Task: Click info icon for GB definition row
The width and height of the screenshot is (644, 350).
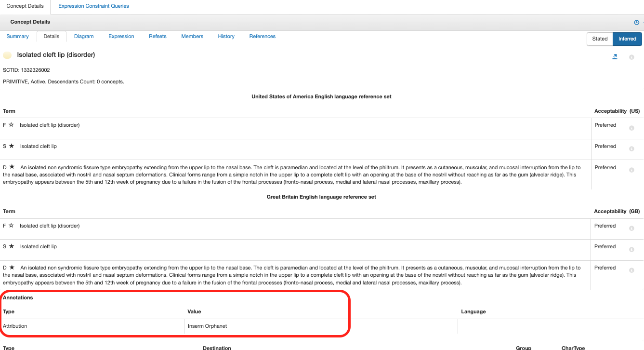Action: pyautogui.click(x=631, y=270)
